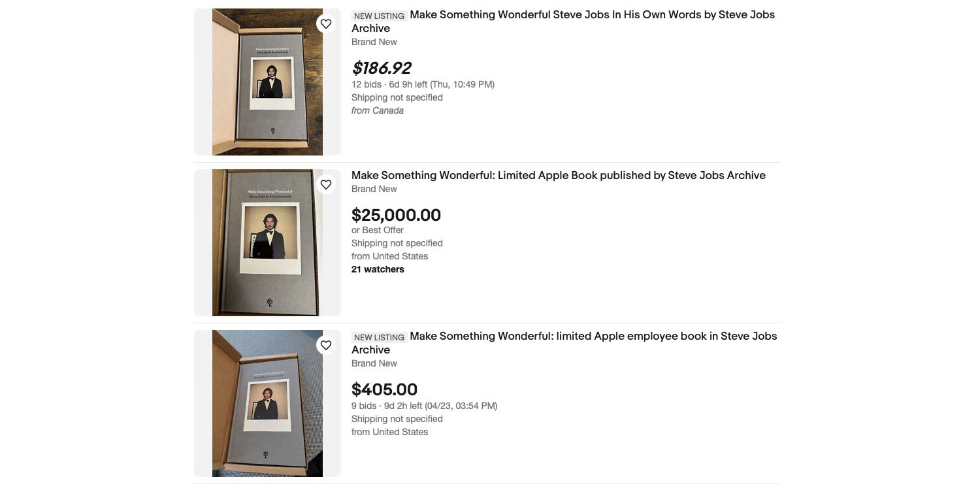Click the 12 bids count on the first auction
Image resolution: width=980 pixels, height=490 pixels.
367,84
